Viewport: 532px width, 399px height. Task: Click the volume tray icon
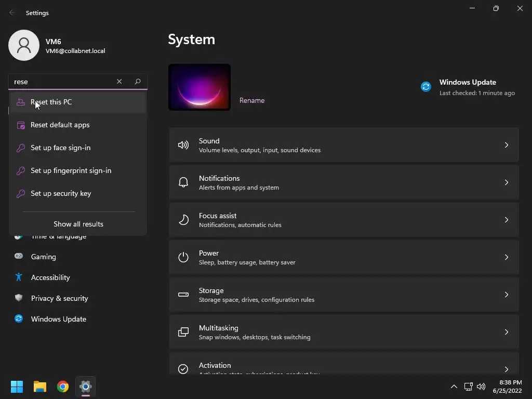pyautogui.click(x=481, y=387)
